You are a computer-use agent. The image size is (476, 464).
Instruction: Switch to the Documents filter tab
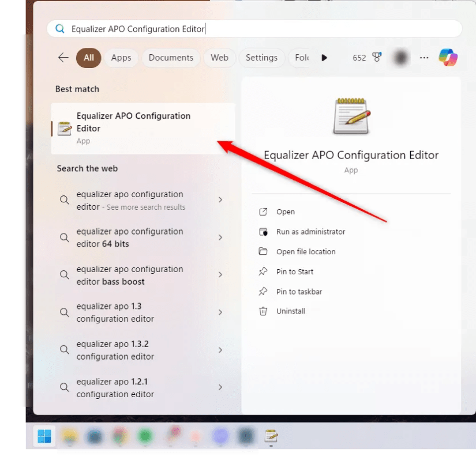[171, 58]
